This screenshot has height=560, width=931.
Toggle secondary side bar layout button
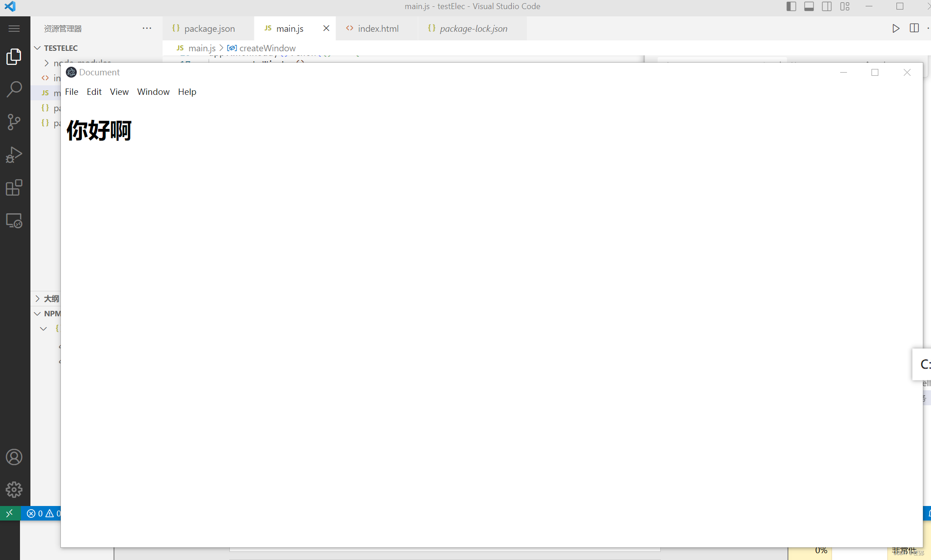(827, 6)
